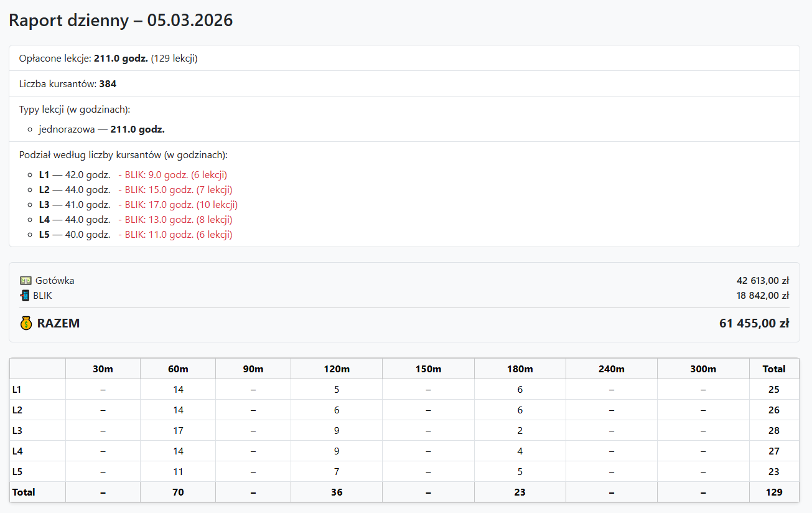
Task: Open the red BLIK details for L2
Action: 175,190
